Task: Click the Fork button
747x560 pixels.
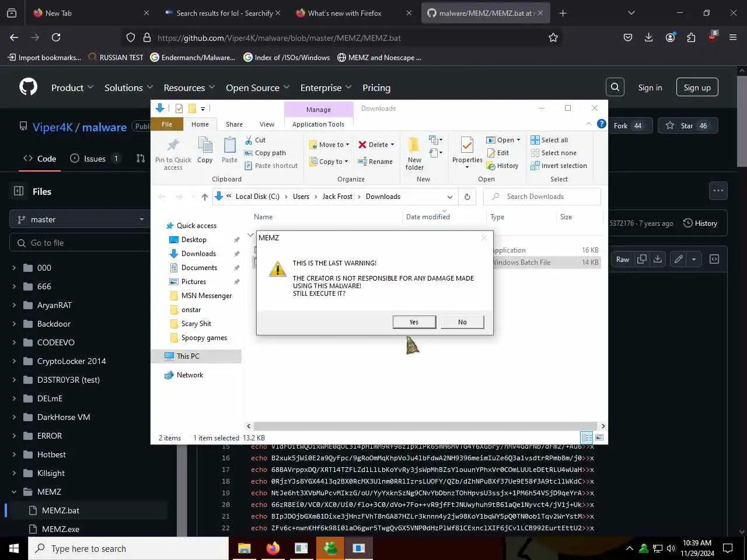Action: (x=627, y=125)
